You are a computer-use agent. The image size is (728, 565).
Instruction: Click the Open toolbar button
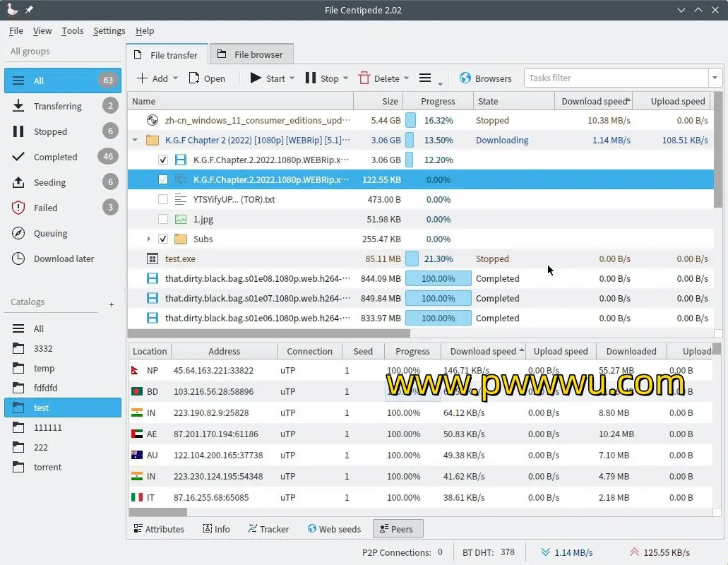click(207, 78)
